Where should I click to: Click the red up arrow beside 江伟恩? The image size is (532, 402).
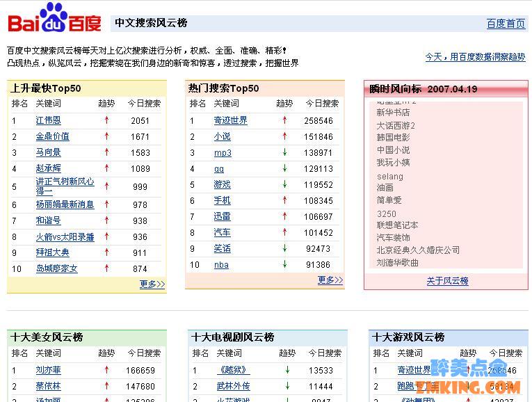pyautogui.click(x=106, y=120)
